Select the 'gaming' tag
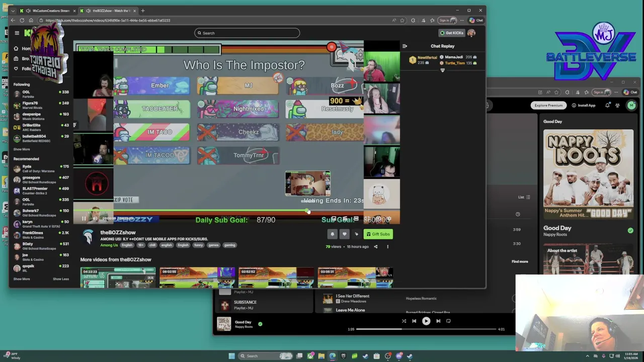The width and height of the screenshot is (644, 362). (229, 245)
